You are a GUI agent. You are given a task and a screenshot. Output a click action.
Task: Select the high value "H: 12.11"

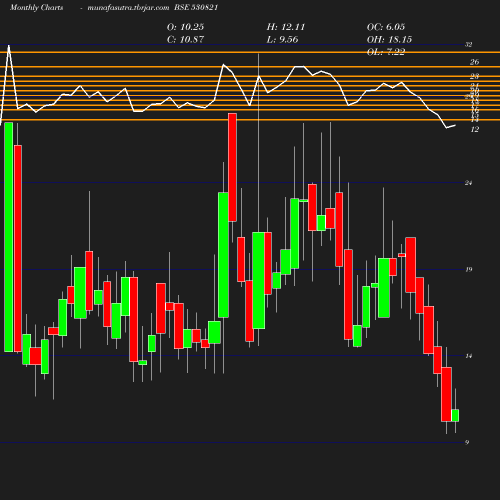click(286, 27)
